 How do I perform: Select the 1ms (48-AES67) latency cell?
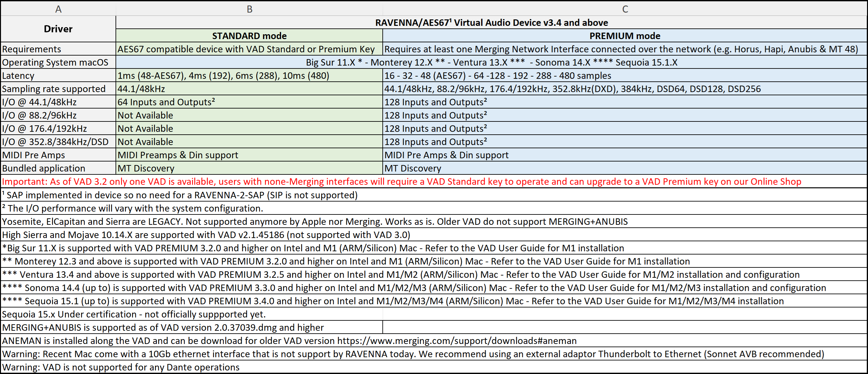249,76
